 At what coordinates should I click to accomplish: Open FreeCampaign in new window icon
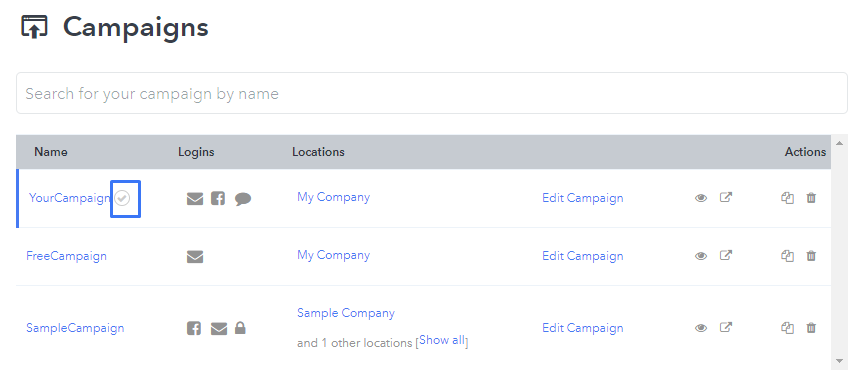[x=726, y=255]
